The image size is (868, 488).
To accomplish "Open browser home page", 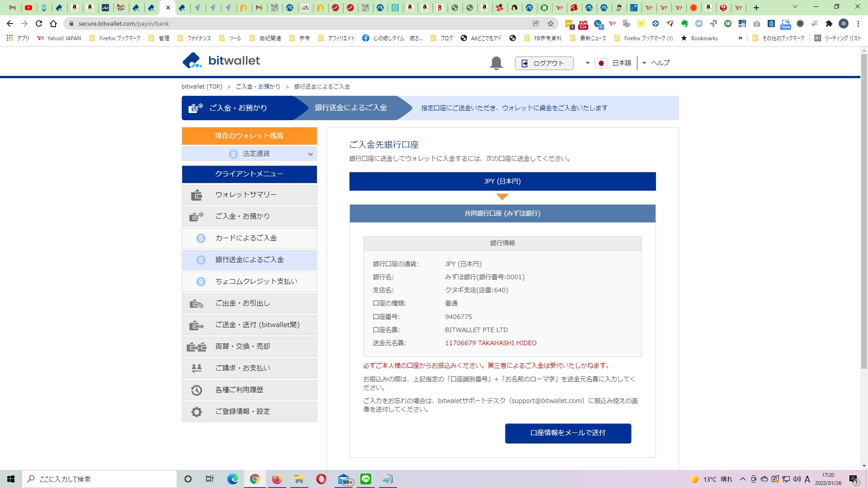I will 53,23.
